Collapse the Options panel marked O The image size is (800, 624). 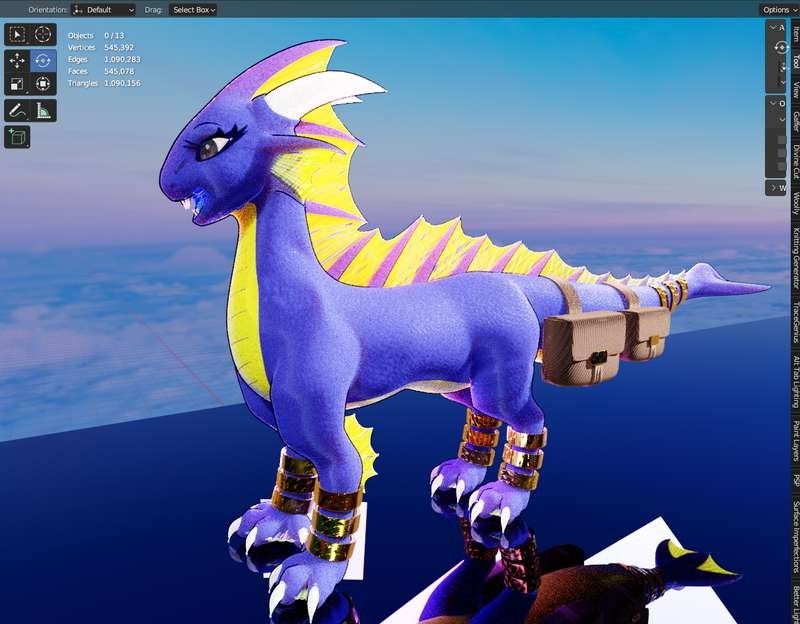tap(772, 104)
